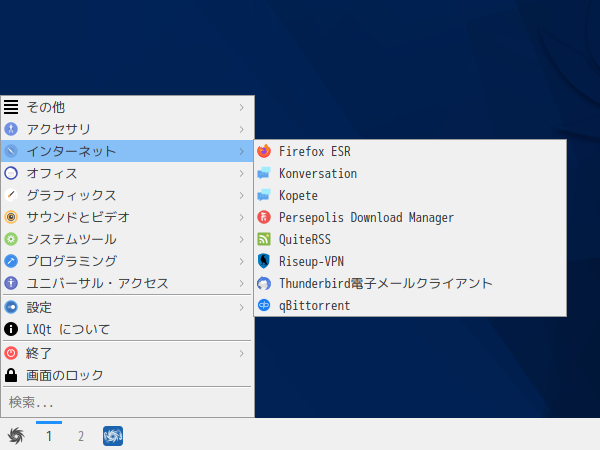
Task: Open the グラフィックス menu category
Action: pos(127,195)
